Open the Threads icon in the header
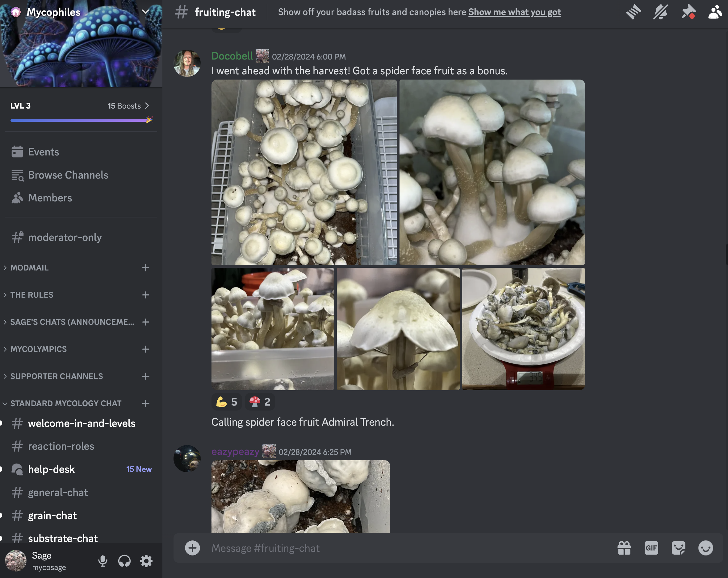The image size is (728, 578). click(633, 12)
